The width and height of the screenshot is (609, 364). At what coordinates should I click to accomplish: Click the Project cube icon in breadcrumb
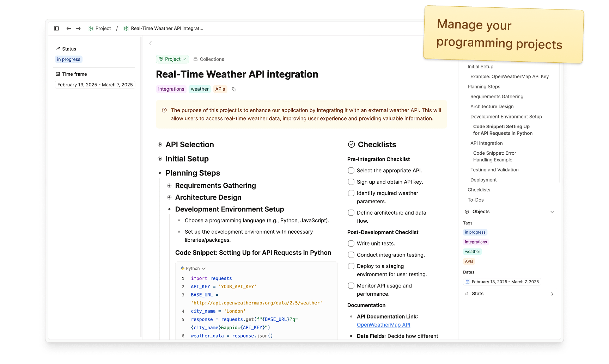coord(91,29)
